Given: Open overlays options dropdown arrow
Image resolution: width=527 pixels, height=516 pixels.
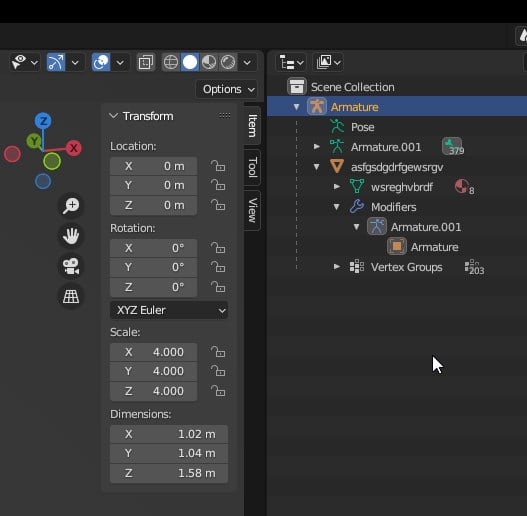Looking at the screenshot, I should tap(120, 62).
